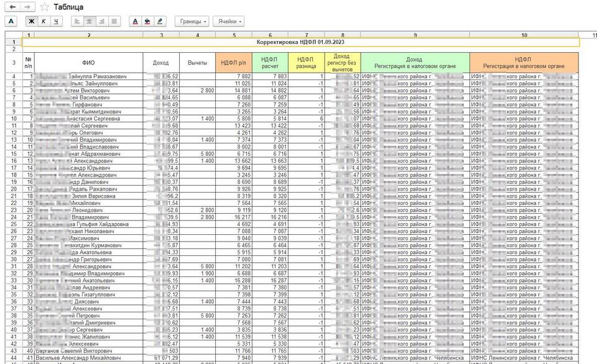Go back with the left arrow button
597x364 pixels.
pos(12,7)
